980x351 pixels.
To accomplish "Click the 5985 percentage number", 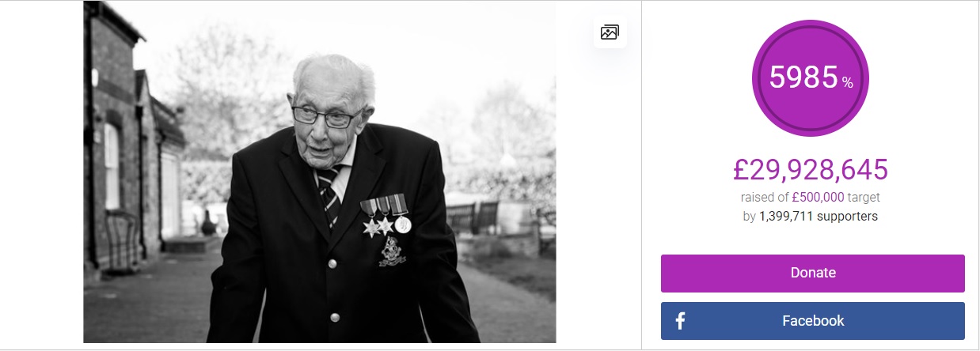I will pyautogui.click(x=803, y=78).
